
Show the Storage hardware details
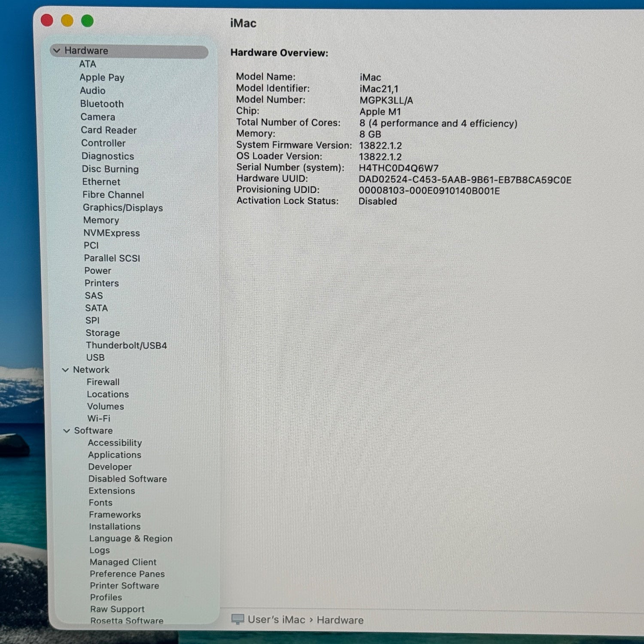coord(103,333)
